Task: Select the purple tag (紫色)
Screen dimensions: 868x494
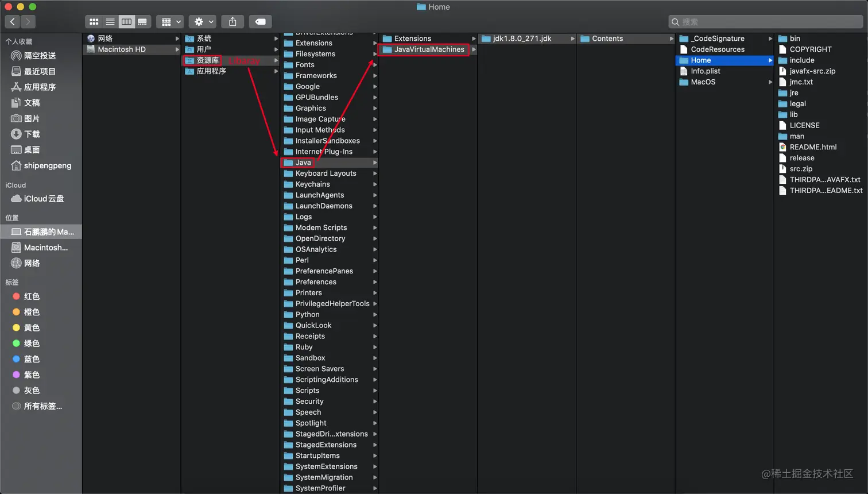Action: point(41,375)
